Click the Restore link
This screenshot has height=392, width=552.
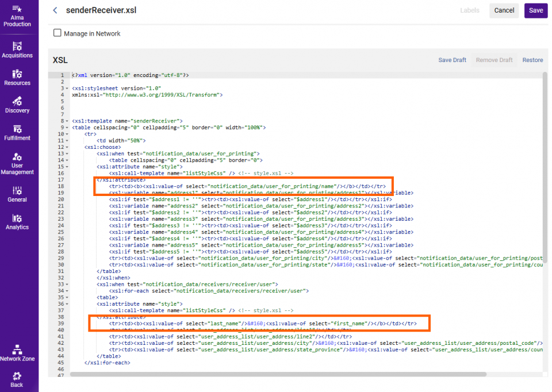[532, 60]
